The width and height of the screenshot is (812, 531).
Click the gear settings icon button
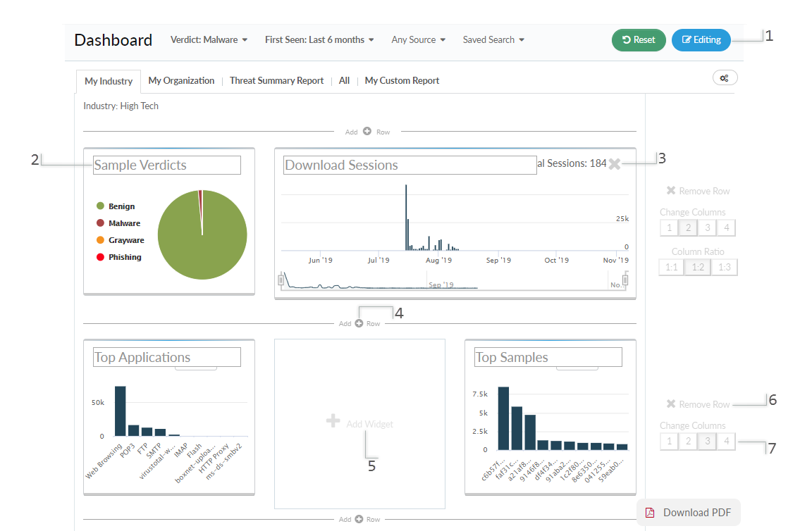click(725, 78)
